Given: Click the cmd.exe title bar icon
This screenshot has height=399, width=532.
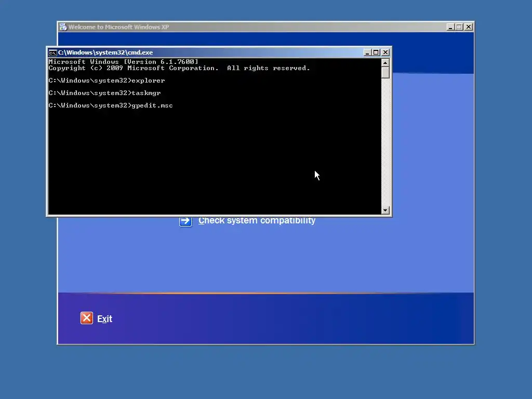Looking at the screenshot, I should click(x=52, y=52).
